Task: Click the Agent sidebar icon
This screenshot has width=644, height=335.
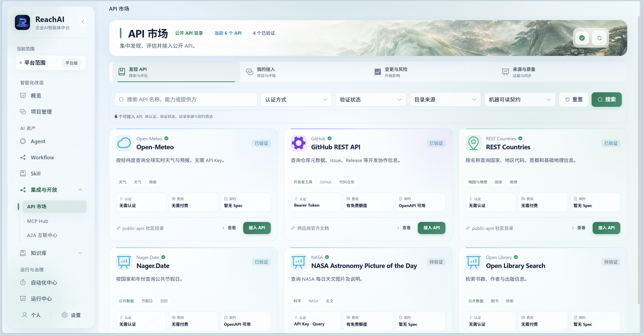Action: (23, 141)
